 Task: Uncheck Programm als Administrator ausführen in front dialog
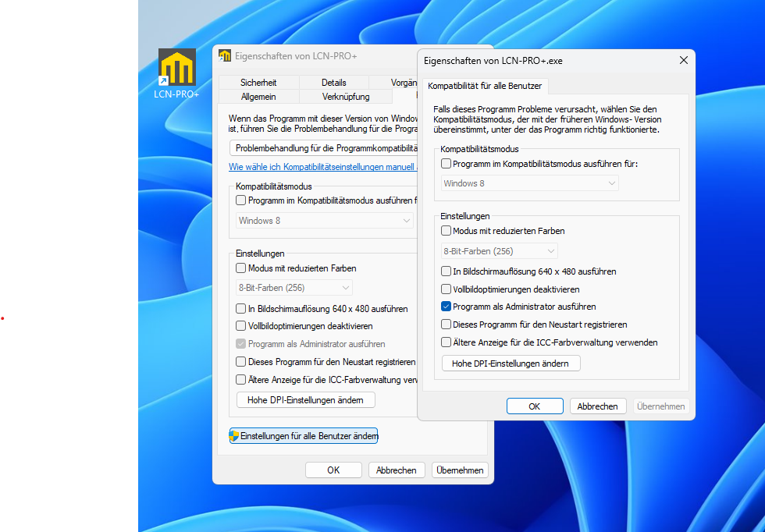(446, 307)
